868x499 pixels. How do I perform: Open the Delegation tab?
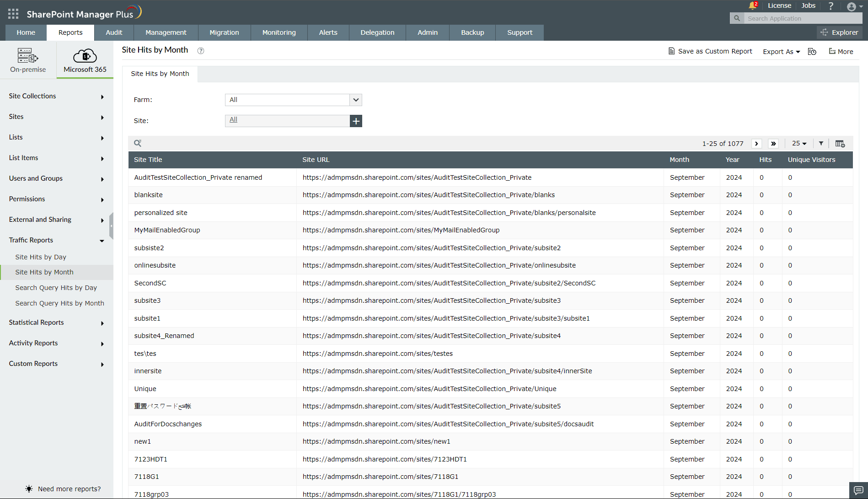[x=377, y=32]
